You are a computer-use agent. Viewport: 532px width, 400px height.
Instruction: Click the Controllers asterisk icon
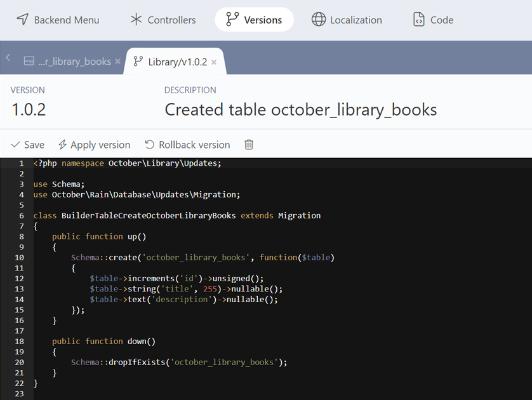coord(136,19)
